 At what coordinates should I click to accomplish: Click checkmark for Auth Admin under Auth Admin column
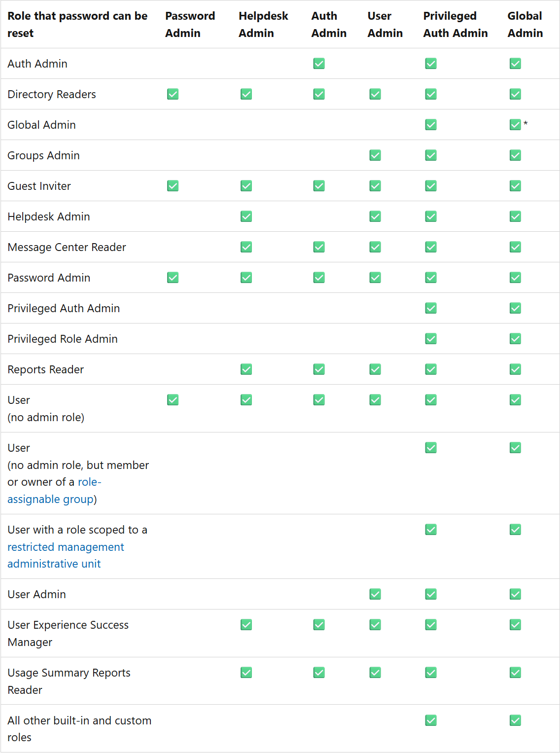(319, 64)
